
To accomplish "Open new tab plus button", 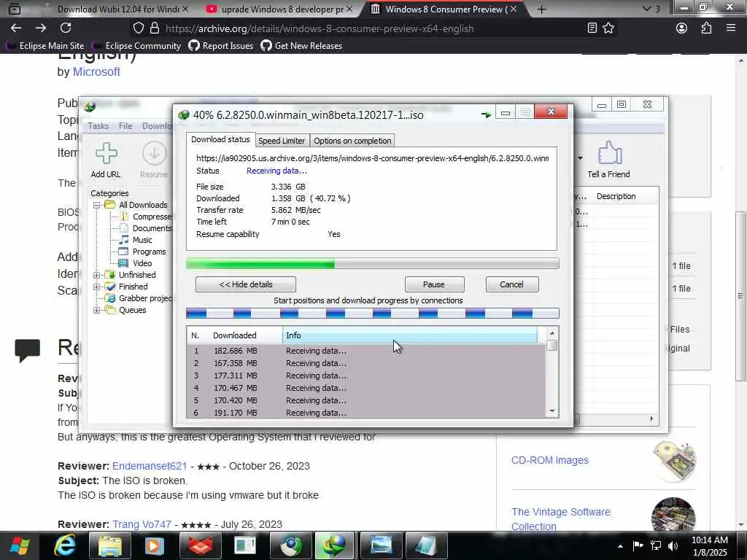I will point(542,9).
